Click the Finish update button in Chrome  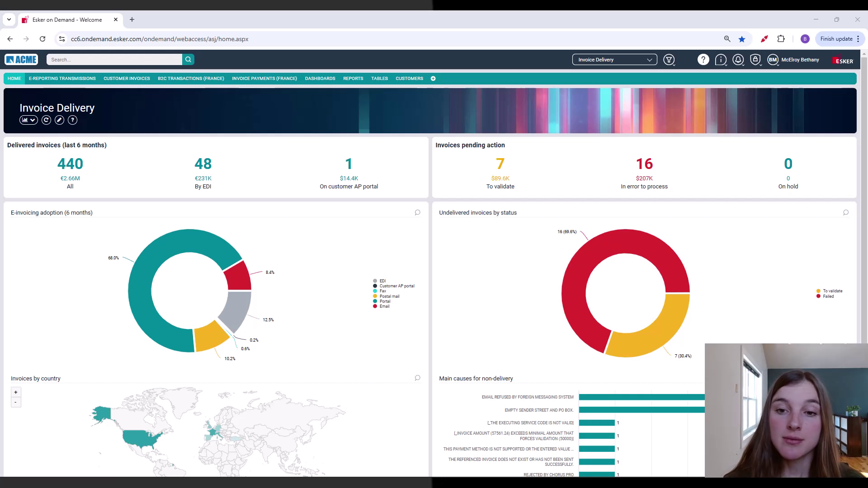point(836,39)
